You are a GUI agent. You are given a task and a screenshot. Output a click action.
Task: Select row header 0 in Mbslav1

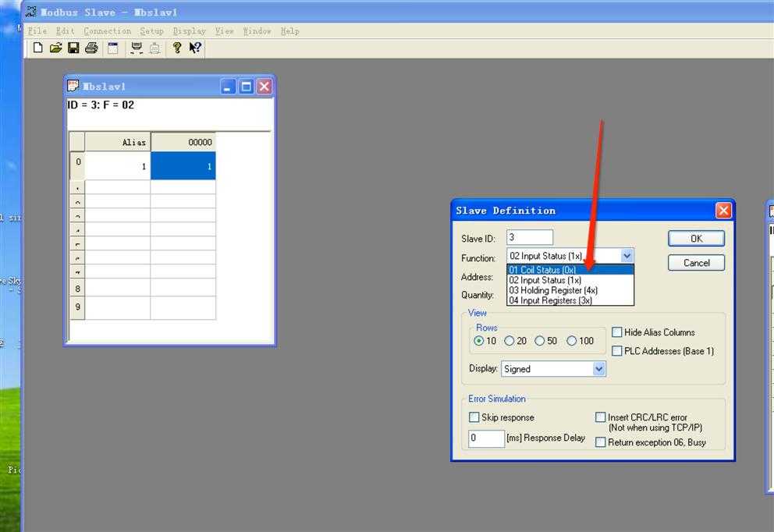click(x=77, y=166)
